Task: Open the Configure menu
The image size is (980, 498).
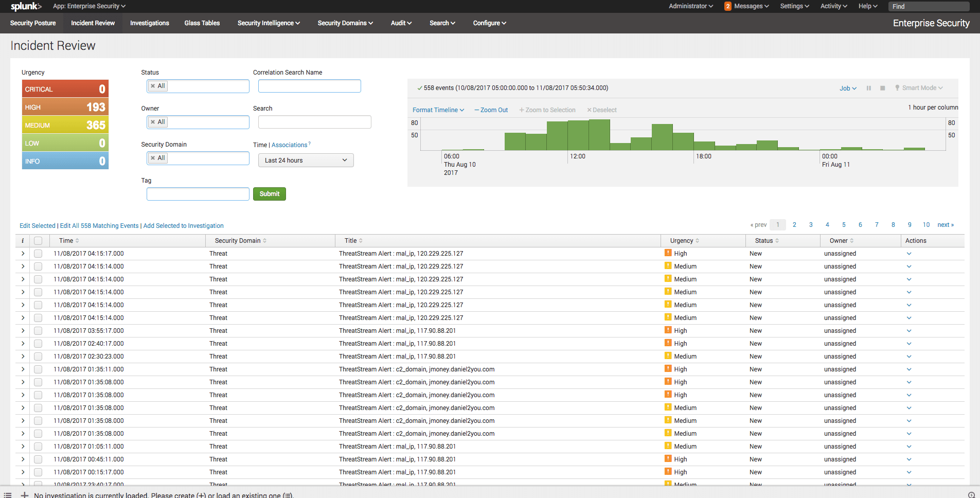Action: pos(489,23)
